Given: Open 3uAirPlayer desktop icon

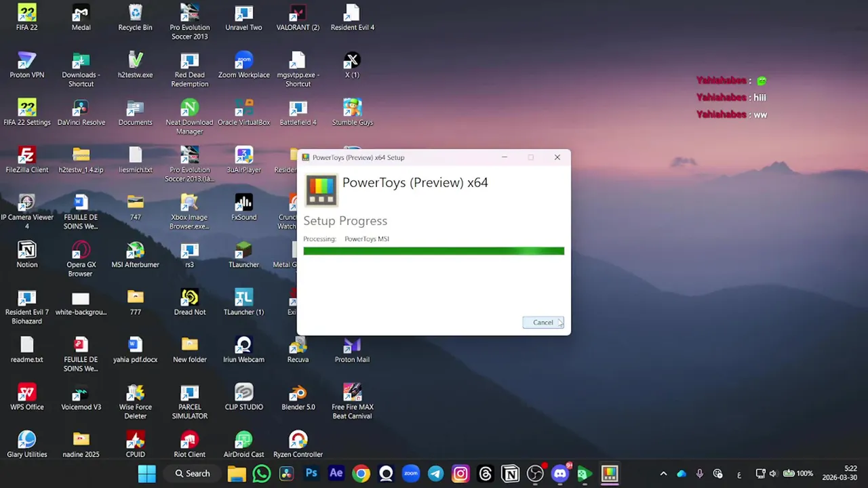Looking at the screenshot, I should pos(244,159).
